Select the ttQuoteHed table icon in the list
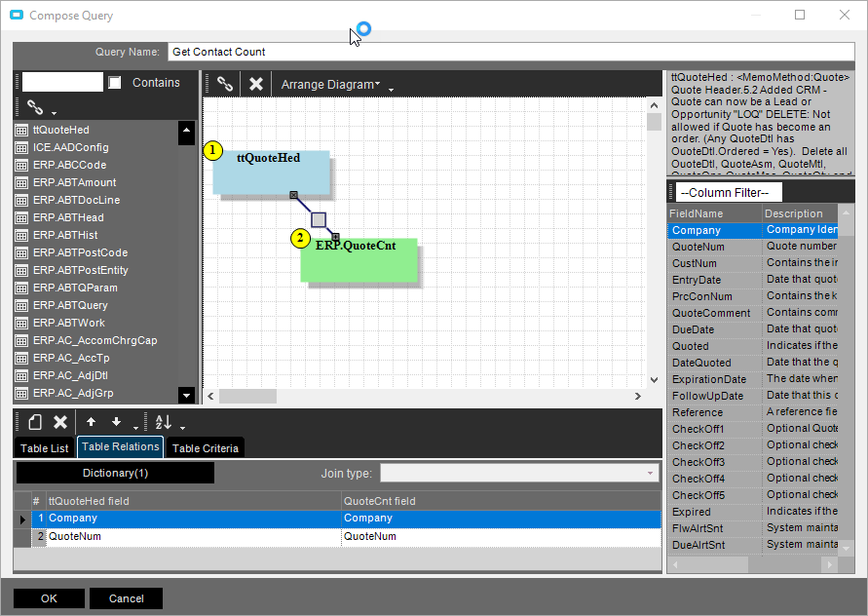 (x=21, y=131)
